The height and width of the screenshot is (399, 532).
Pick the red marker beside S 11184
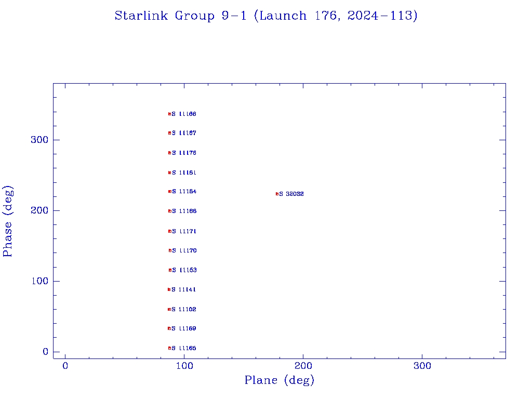click(170, 192)
